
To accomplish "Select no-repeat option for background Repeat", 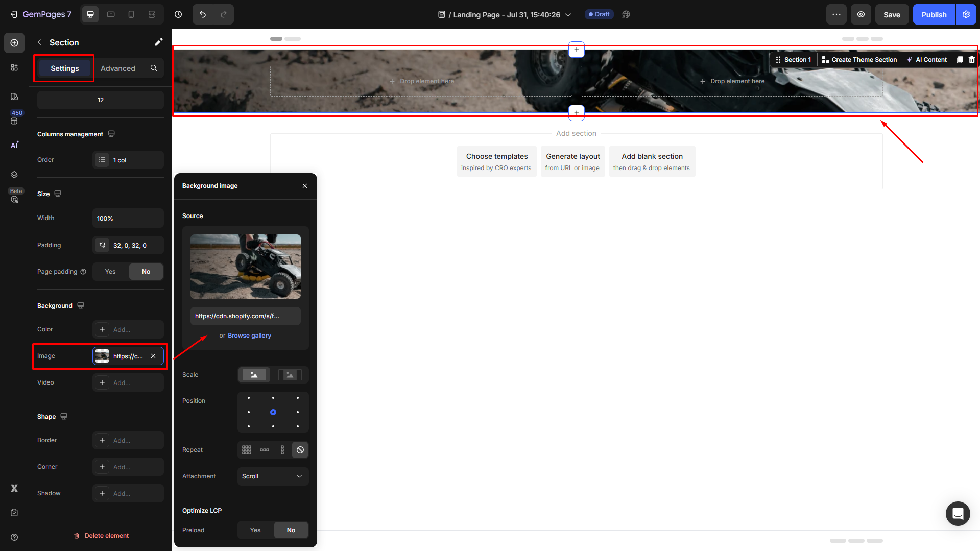I will (x=300, y=450).
